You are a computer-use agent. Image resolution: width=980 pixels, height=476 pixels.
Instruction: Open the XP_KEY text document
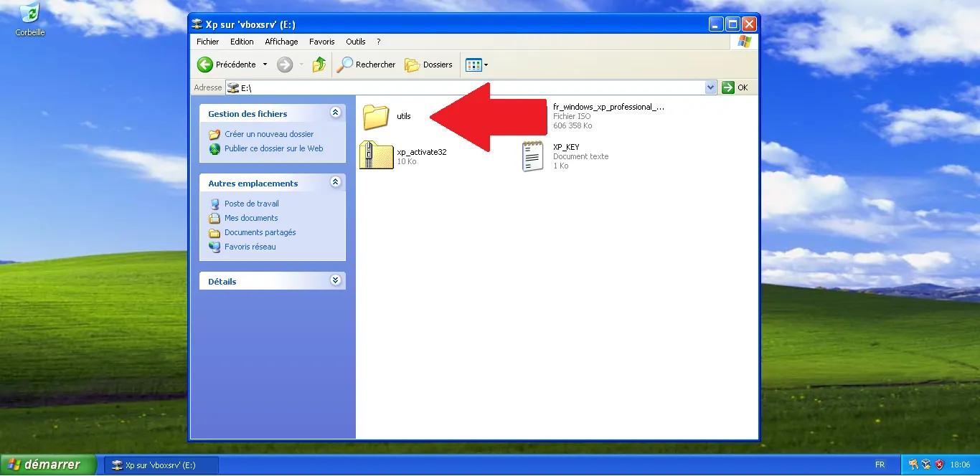(532, 156)
